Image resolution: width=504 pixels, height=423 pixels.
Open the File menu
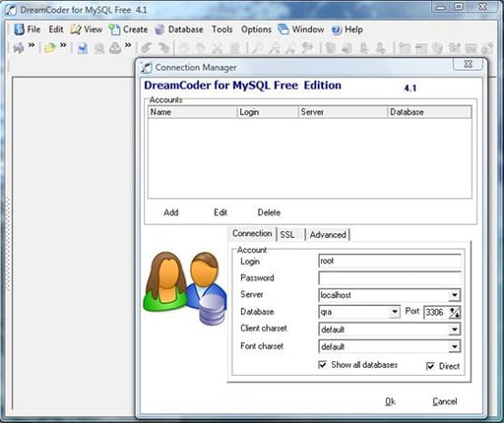[28, 30]
